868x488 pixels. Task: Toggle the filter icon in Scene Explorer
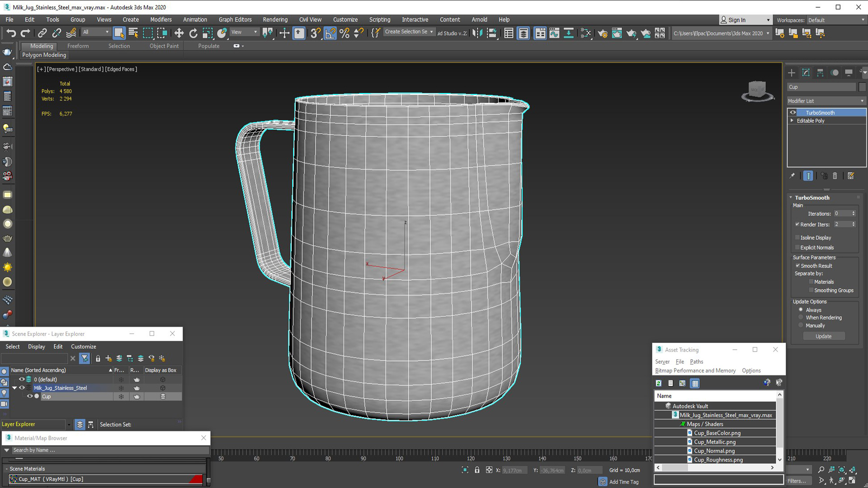pos(85,358)
